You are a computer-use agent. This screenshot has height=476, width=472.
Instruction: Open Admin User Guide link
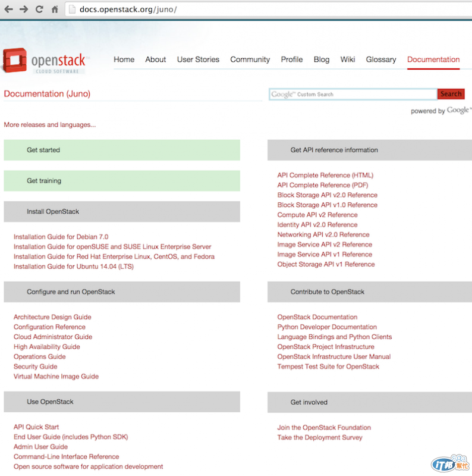(40, 447)
